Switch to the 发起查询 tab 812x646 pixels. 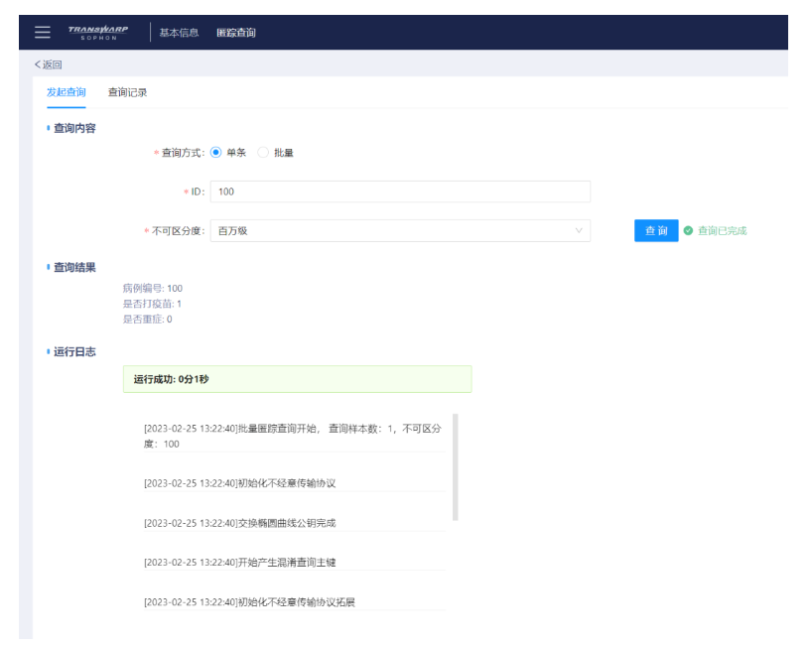pyautogui.click(x=66, y=92)
